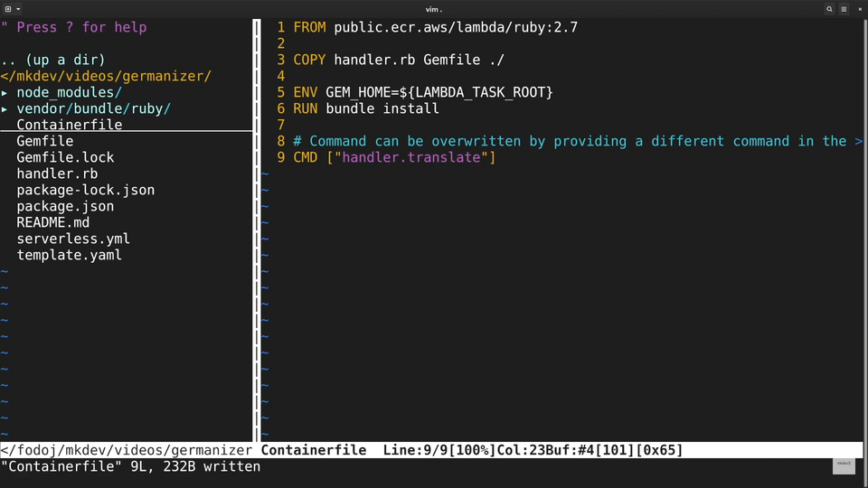Open the new tab icon in title bar
The height and width of the screenshot is (488, 868).
(8, 9)
